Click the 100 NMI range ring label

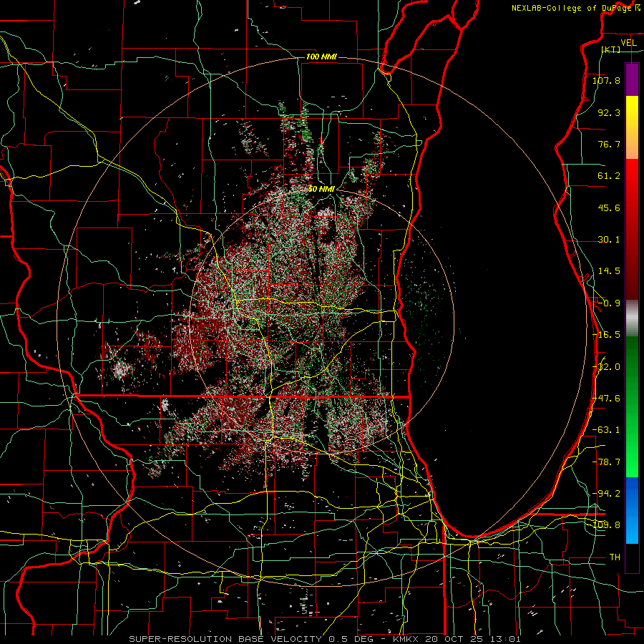click(x=321, y=57)
